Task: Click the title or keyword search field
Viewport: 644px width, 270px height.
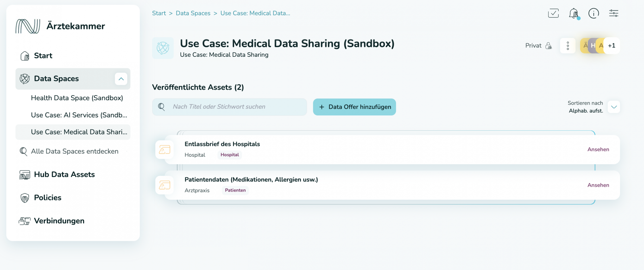Action: pyautogui.click(x=229, y=107)
